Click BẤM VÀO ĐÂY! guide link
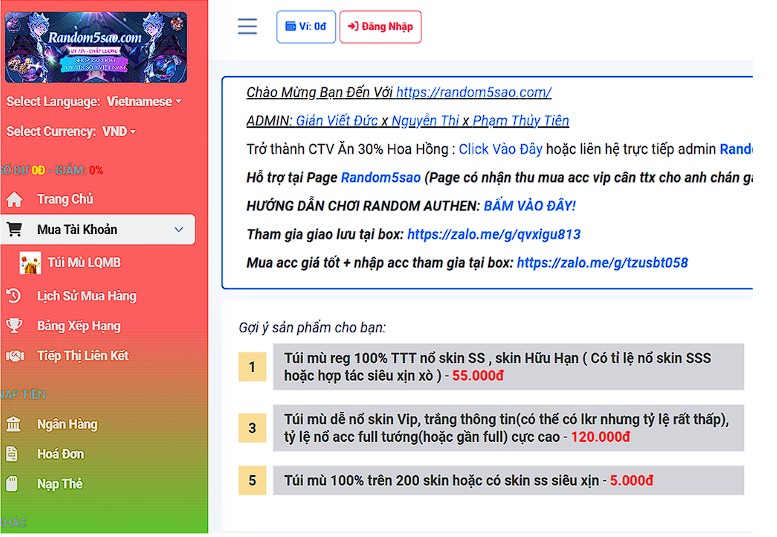The height and width of the screenshot is (537, 777). (530, 206)
